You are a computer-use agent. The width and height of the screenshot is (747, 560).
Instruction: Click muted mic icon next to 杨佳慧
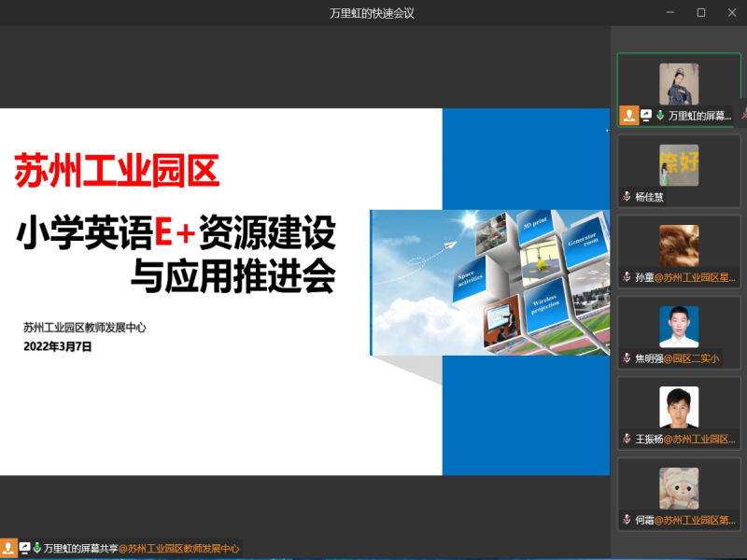click(x=627, y=196)
